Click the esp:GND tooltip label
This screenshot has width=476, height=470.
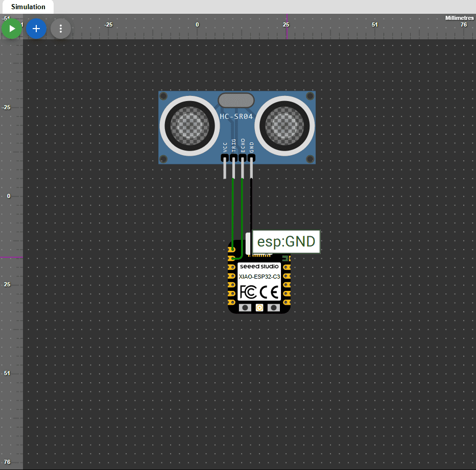[286, 241]
